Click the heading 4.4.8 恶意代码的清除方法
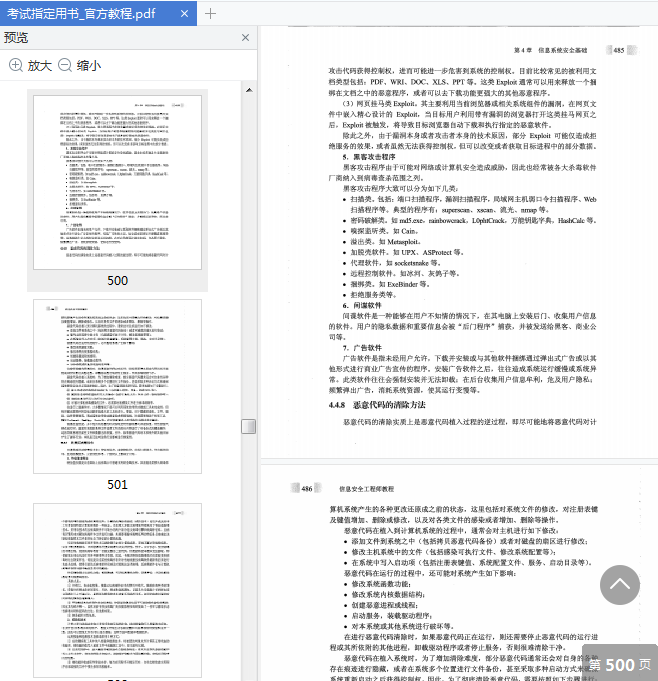The height and width of the screenshot is (681, 658). tap(377, 405)
